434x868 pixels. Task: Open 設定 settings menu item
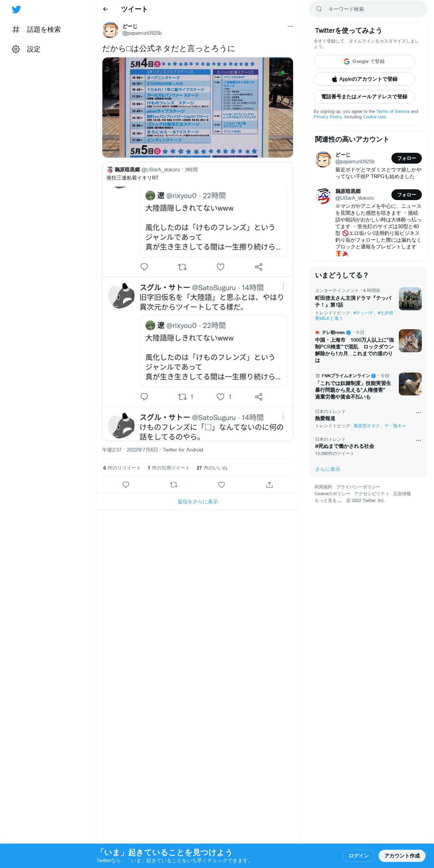26,49
